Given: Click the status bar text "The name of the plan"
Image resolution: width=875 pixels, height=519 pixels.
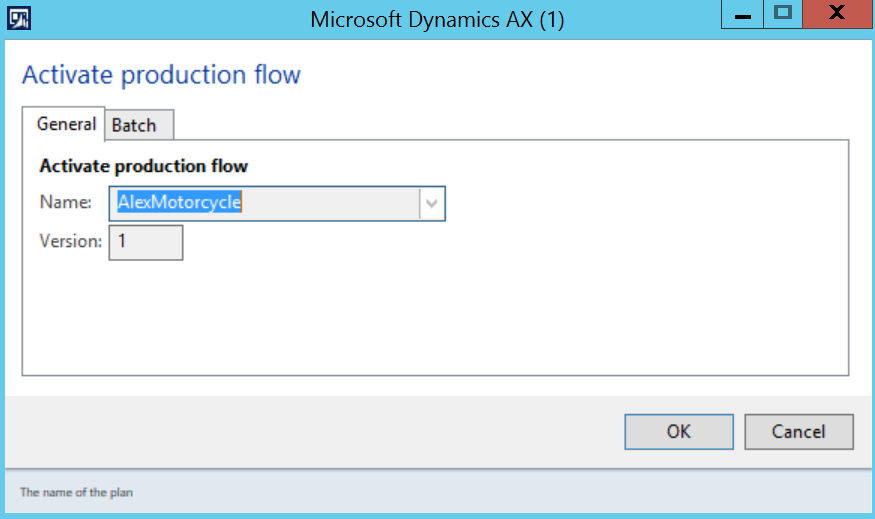Looking at the screenshot, I should pyautogui.click(x=76, y=492).
